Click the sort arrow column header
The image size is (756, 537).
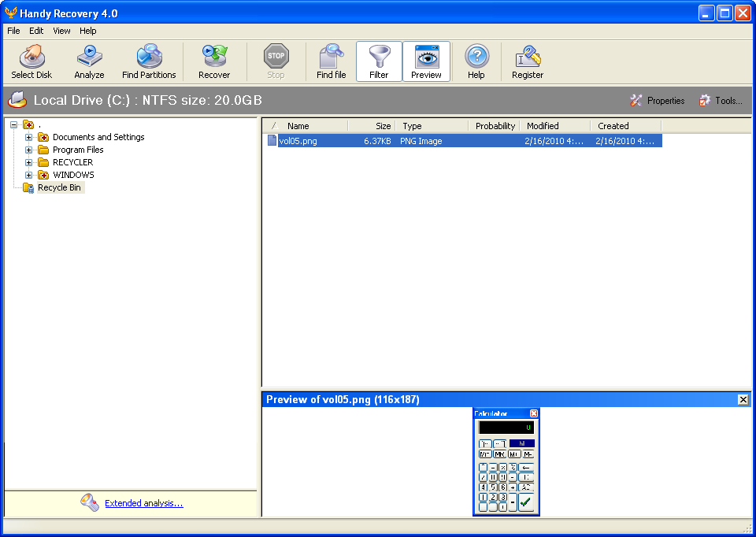[274, 126]
